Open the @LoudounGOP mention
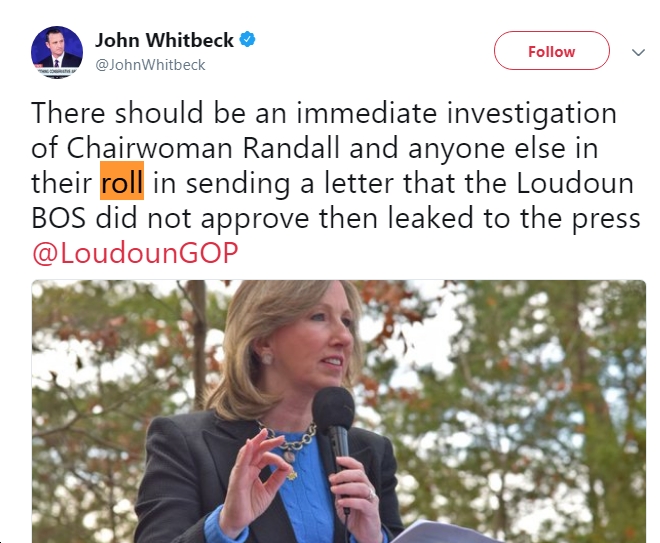The height and width of the screenshot is (543, 660). click(x=135, y=253)
